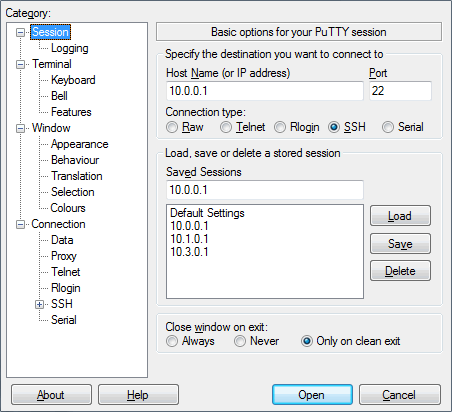Screen dimensions: 452x412
Task: Click the Delete session button
Action: click(400, 271)
